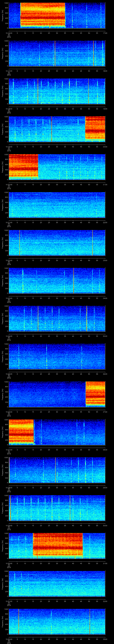Viewport: 114px width, 644px height.
Task: Click the '28:00' end time label
Action: (105, 450)
